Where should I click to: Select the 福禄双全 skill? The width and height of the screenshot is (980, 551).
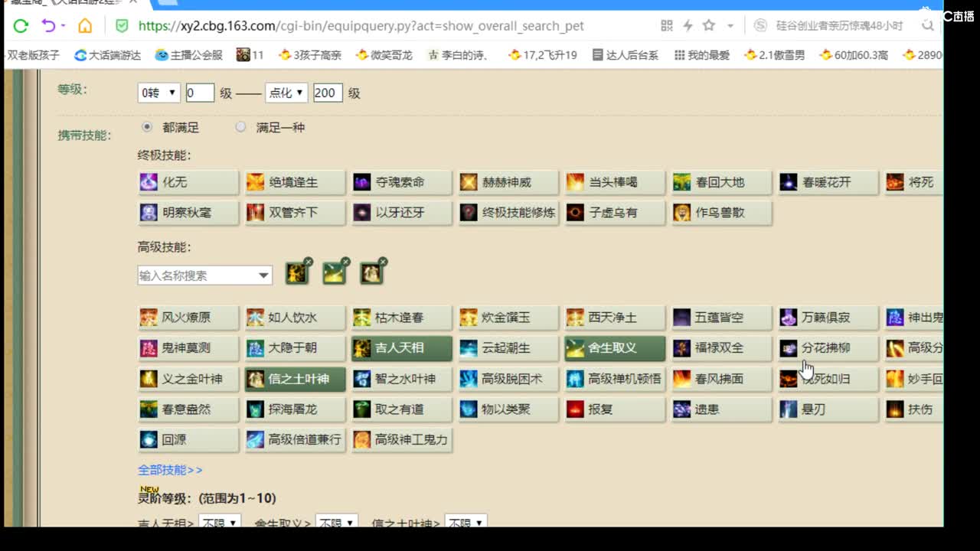(x=722, y=348)
